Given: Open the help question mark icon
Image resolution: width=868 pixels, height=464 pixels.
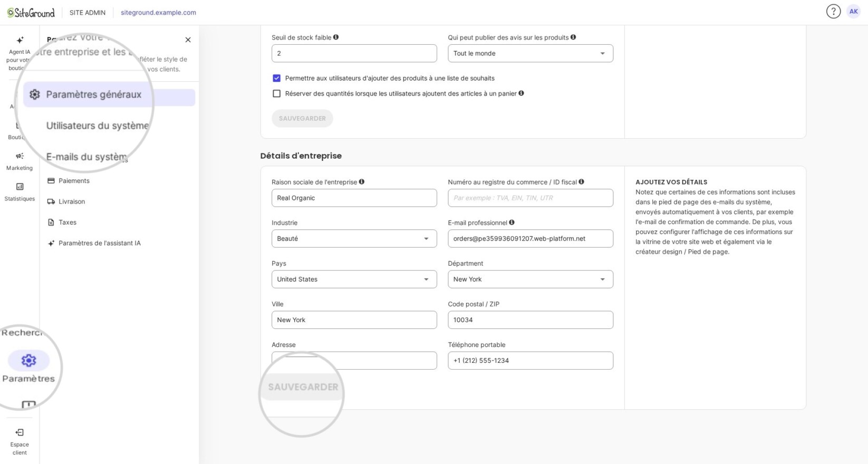Looking at the screenshot, I should (x=833, y=12).
